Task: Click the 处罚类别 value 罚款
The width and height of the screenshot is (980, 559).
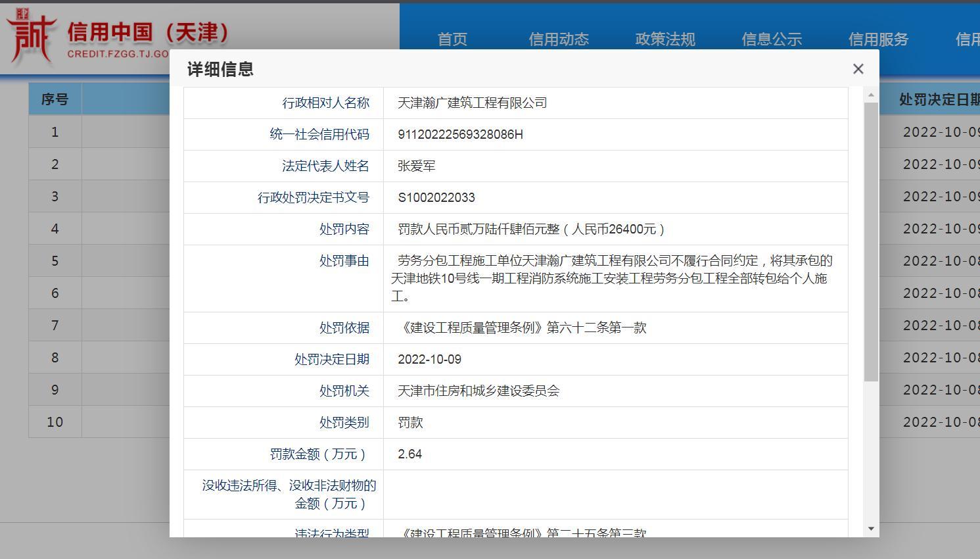Action: click(410, 422)
